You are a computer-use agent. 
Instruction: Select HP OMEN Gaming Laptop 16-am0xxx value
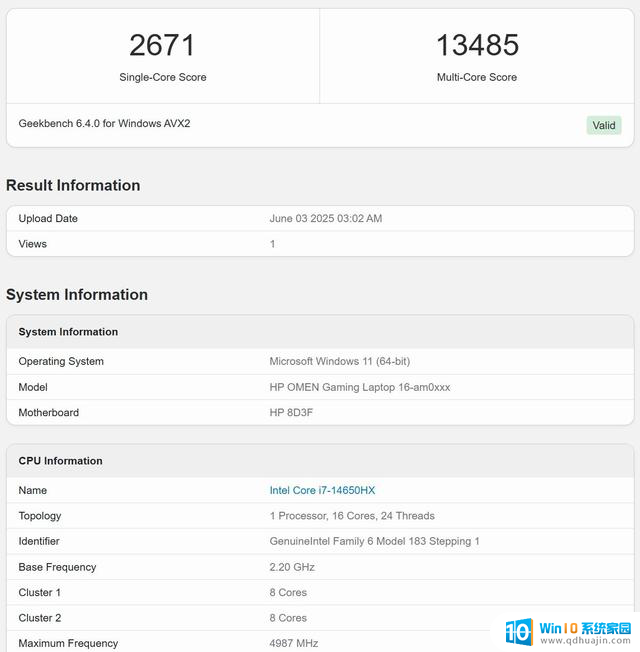(360, 387)
